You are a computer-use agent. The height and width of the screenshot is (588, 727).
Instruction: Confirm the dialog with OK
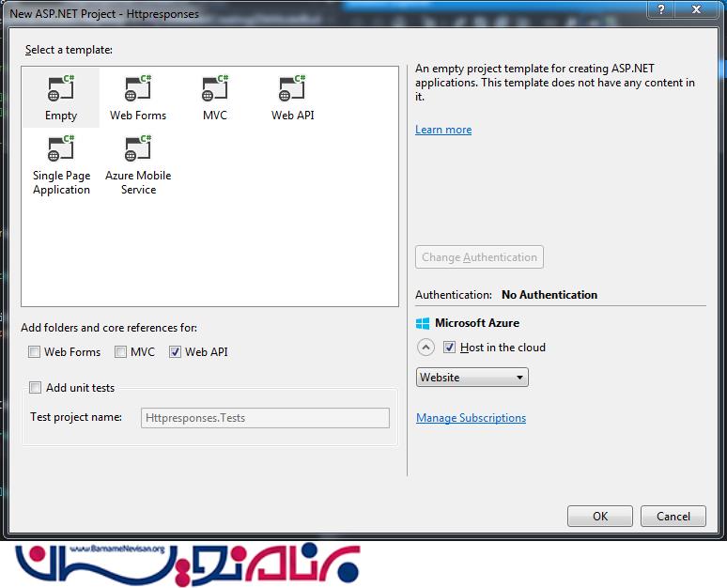coord(600,516)
